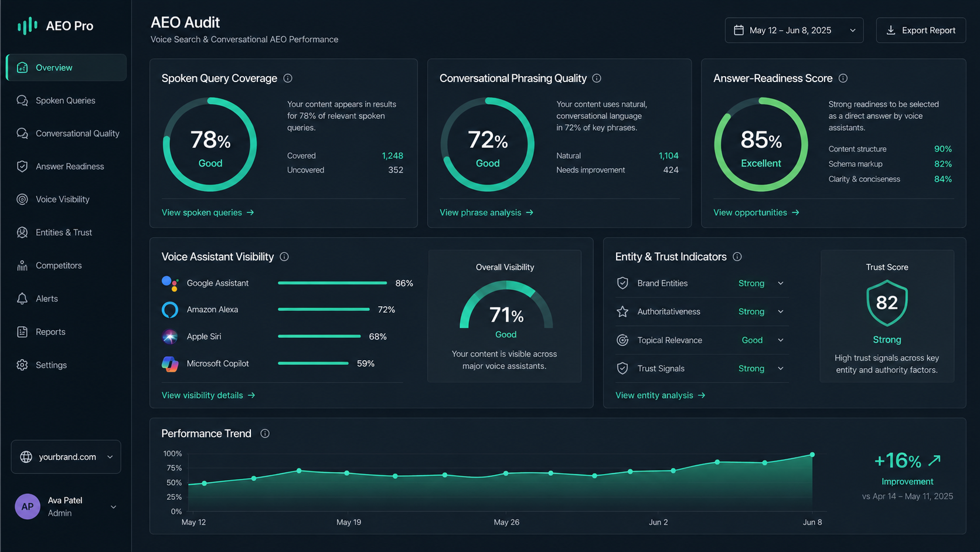Expand the yourbrand.com site selector

66,457
